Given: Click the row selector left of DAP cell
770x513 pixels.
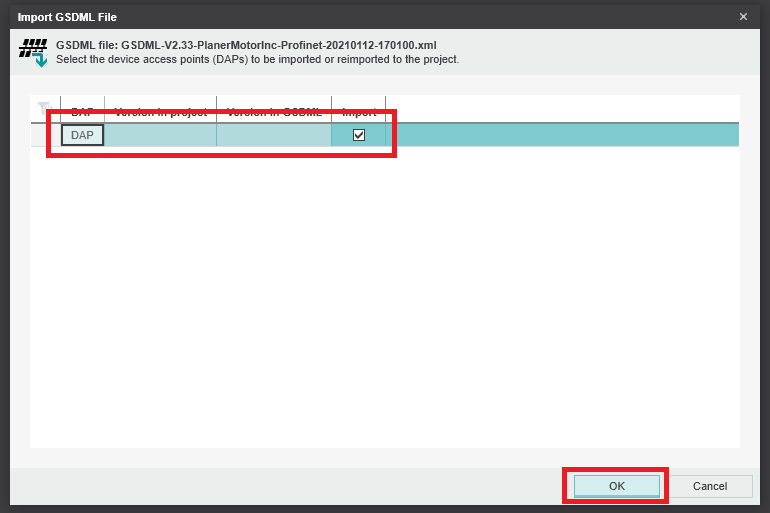Looking at the screenshot, I should click(x=46, y=136).
